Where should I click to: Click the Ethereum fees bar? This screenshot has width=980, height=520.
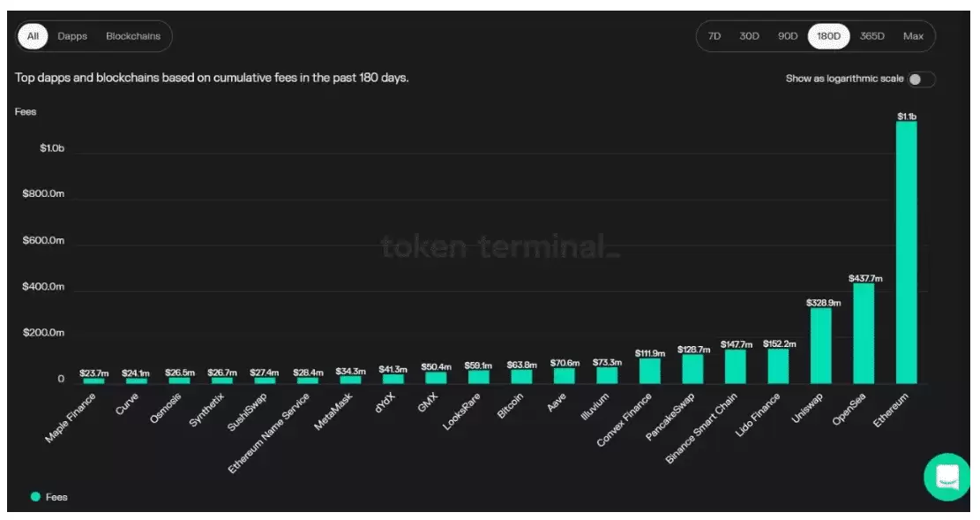click(906, 252)
